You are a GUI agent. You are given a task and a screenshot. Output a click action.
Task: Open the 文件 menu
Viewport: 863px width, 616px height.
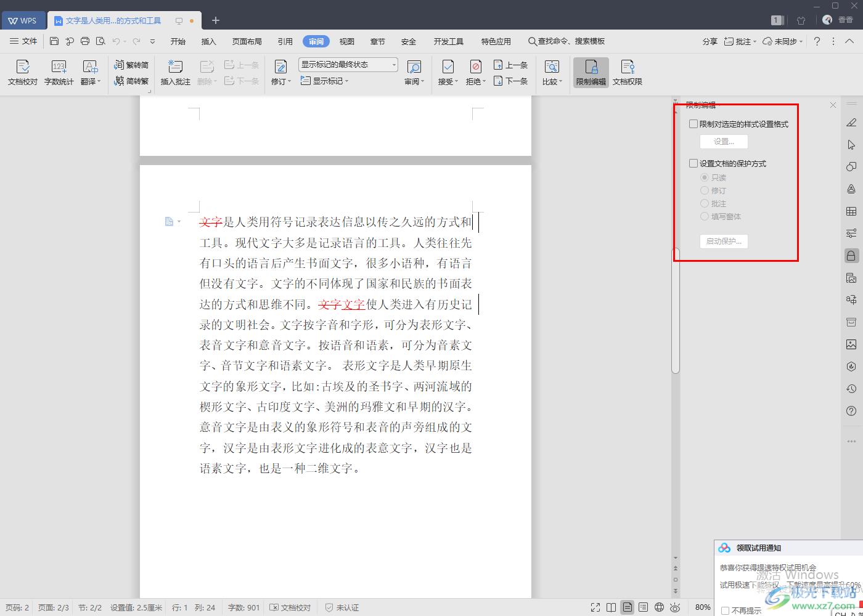(23, 41)
